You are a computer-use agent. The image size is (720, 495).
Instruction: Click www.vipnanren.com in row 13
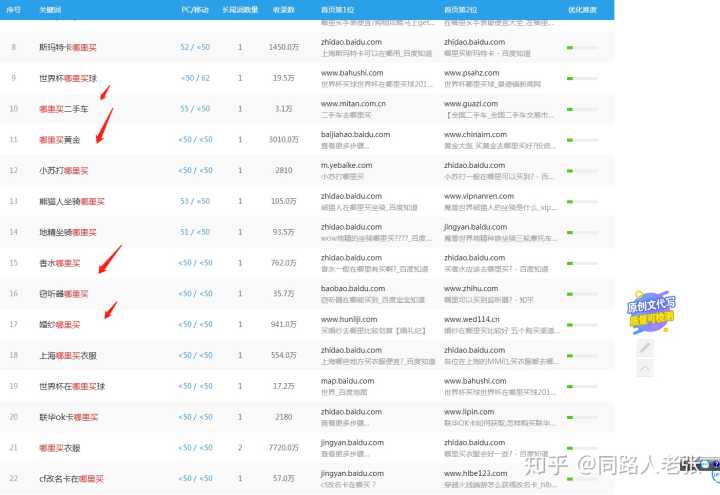[479, 196]
